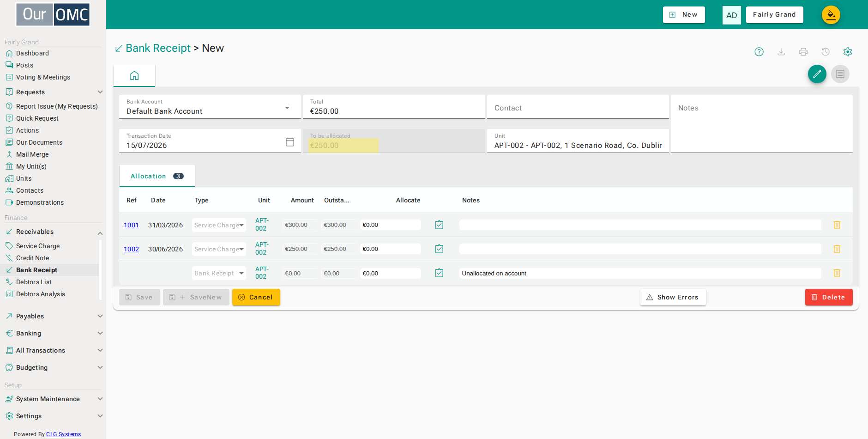Click the yellow paint bucket theme icon

(831, 15)
